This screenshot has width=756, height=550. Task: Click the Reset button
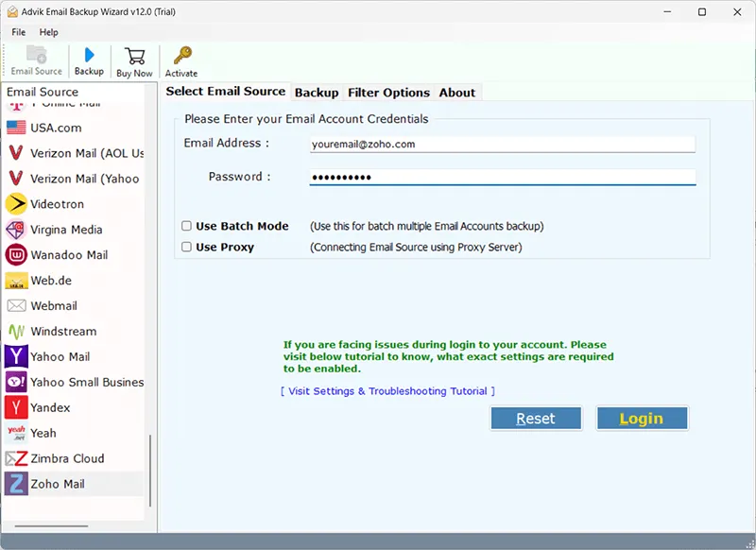pyautogui.click(x=536, y=419)
